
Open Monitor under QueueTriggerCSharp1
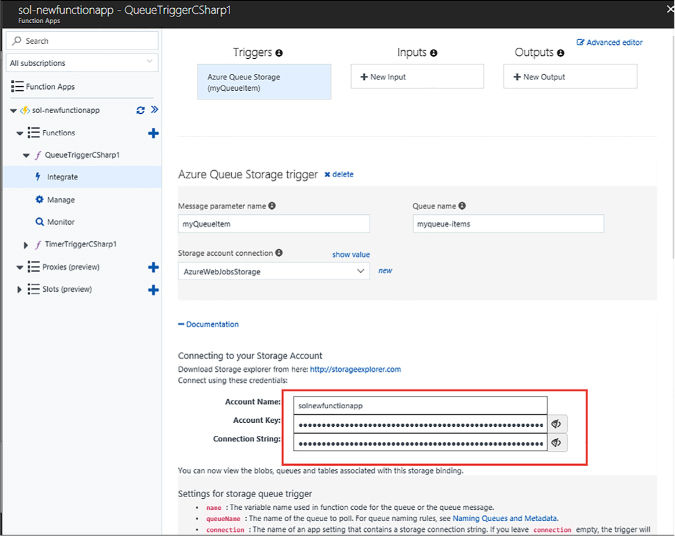61,222
